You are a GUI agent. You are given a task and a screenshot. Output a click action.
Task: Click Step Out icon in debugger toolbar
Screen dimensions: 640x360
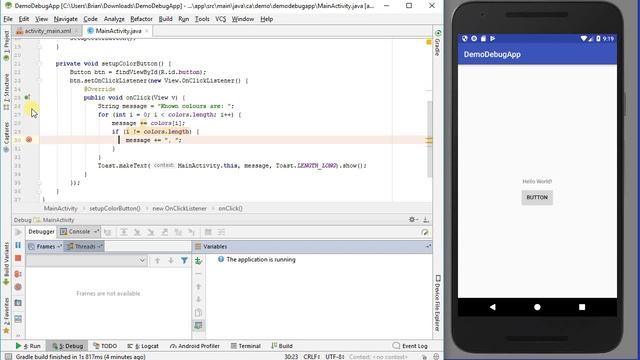pos(164,232)
